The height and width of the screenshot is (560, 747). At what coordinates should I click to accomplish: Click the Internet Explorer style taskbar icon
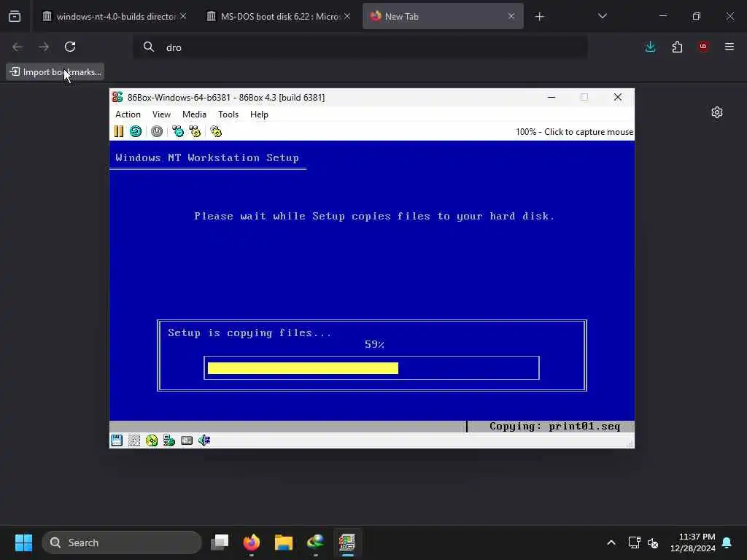[x=315, y=542]
